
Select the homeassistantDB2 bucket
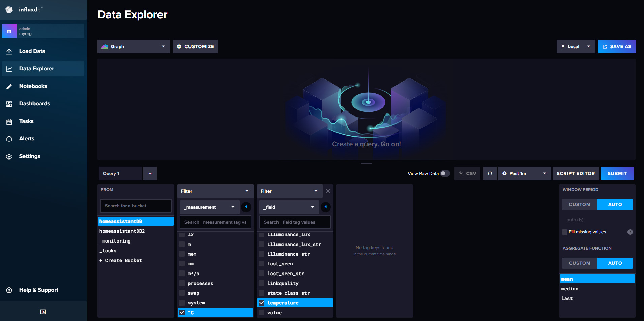pos(136,231)
